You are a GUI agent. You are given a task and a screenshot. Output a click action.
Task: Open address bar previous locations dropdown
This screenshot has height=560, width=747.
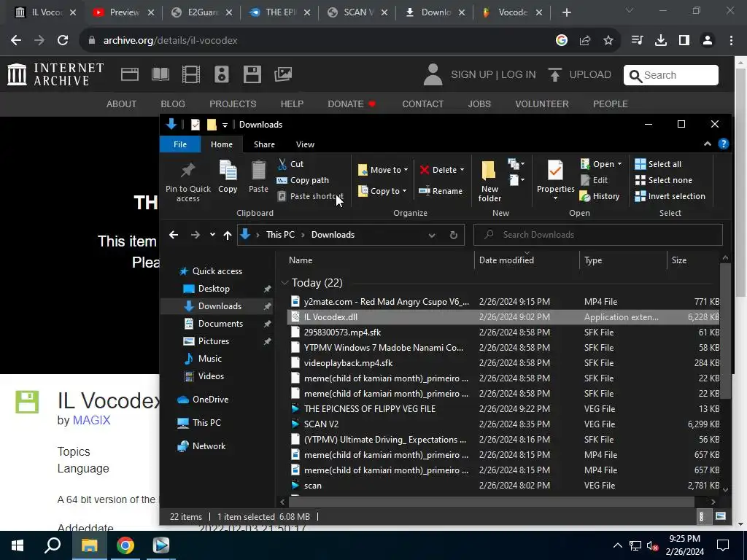[432, 235]
